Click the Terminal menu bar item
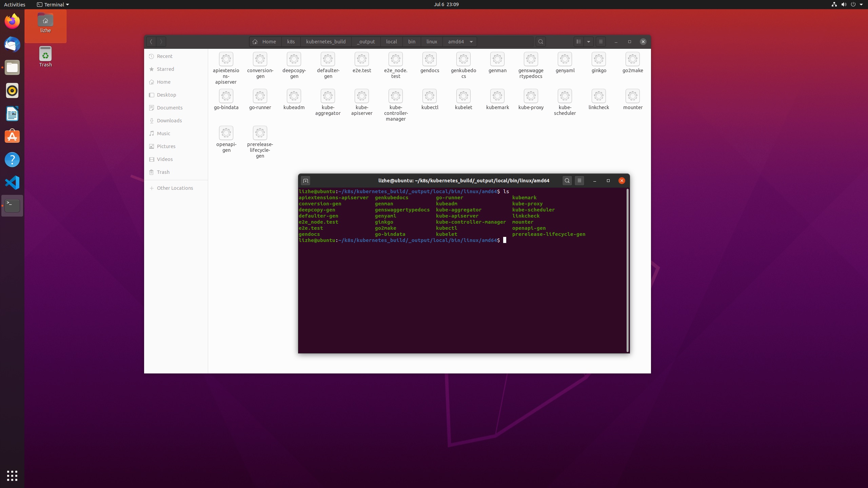The height and width of the screenshot is (488, 868). coord(53,4)
